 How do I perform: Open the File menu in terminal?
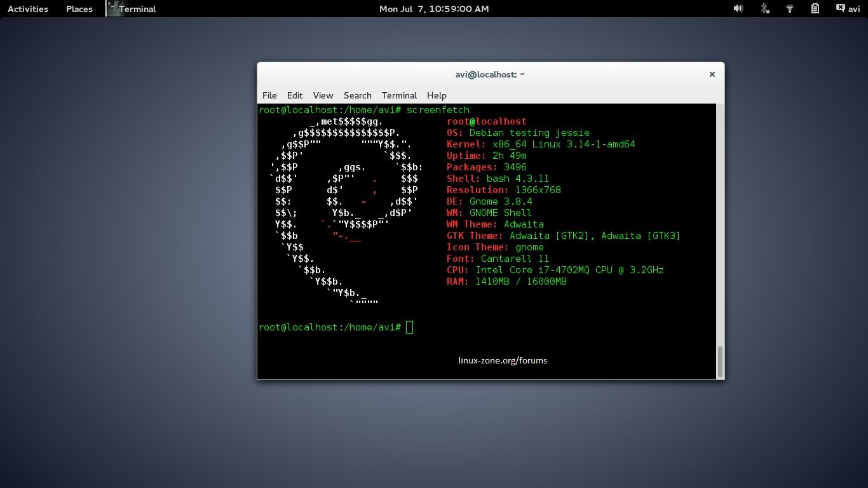(269, 95)
